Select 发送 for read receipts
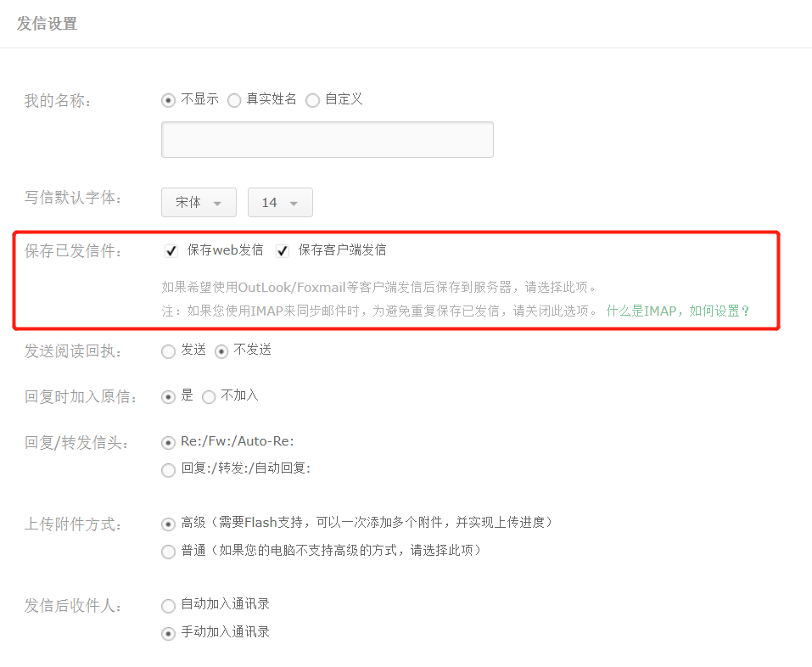This screenshot has width=812, height=667. (x=168, y=351)
